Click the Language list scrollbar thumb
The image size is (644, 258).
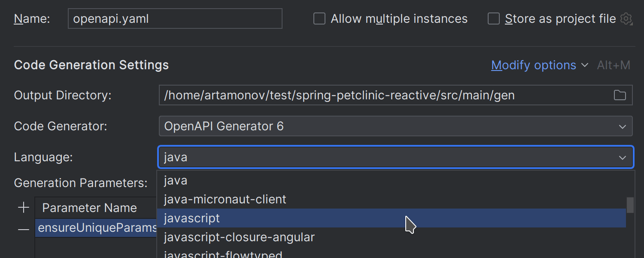tap(630, 205)
